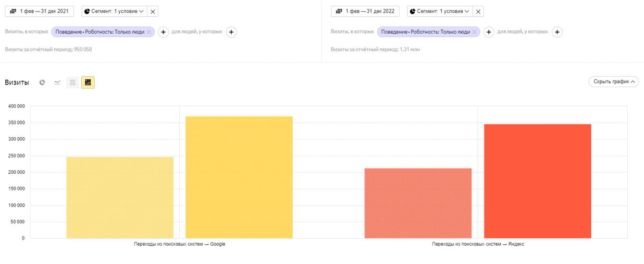Open the 2021 'Сегмент: 1 условие' dropdown
The height and width of the screenshot is (264, 644).
click(114, 12)
